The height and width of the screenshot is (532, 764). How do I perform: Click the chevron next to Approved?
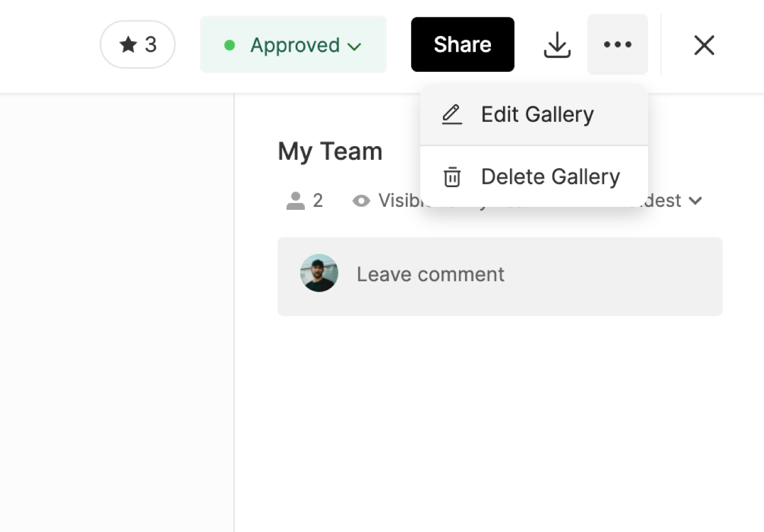(354, 46)
